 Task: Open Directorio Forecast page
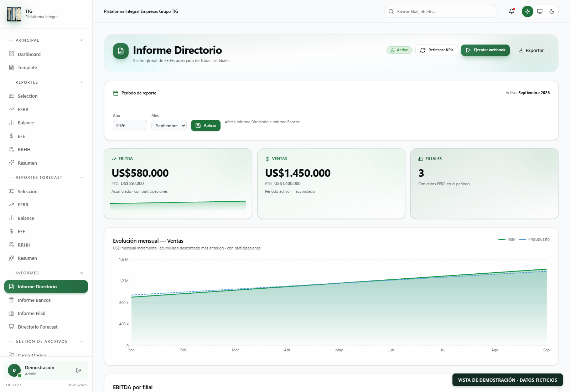pos(46,327)
